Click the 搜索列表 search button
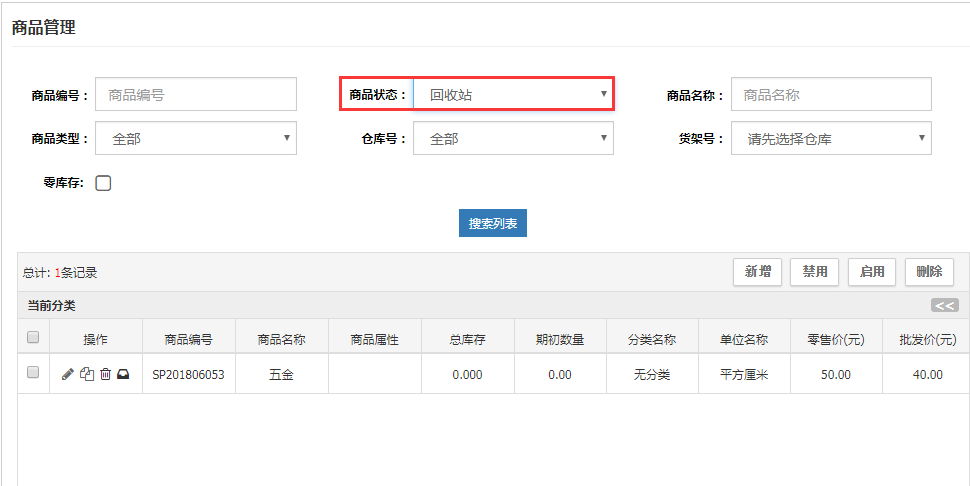 492,224
